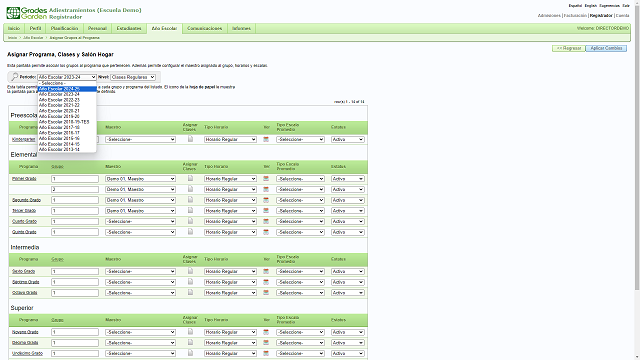Open the Asignar Clases sheet icon for Segundo Grado
The image size is (640, 360).
pyautogui.click(x=190, y=200)
